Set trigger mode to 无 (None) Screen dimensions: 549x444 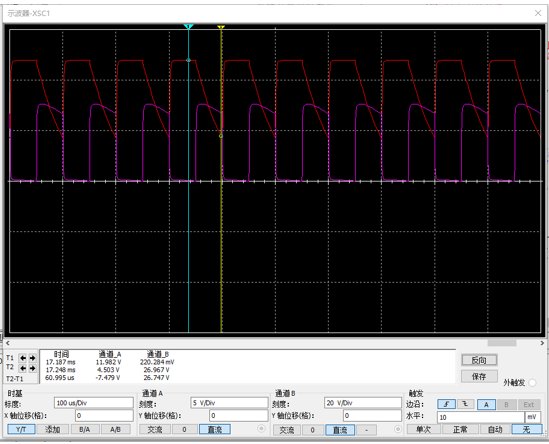pos(527,429)
